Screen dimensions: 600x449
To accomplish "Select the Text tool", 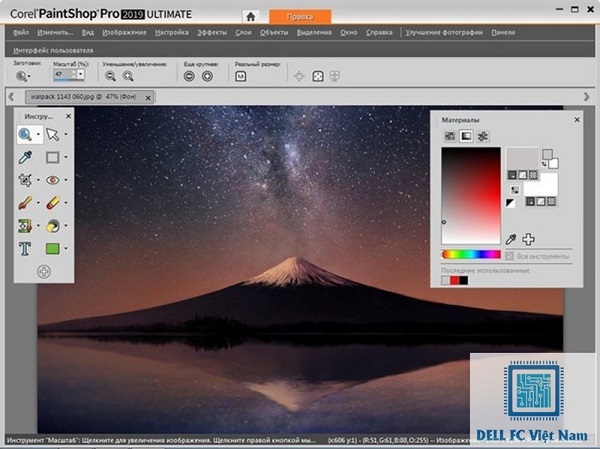I will tap(25, 248).
